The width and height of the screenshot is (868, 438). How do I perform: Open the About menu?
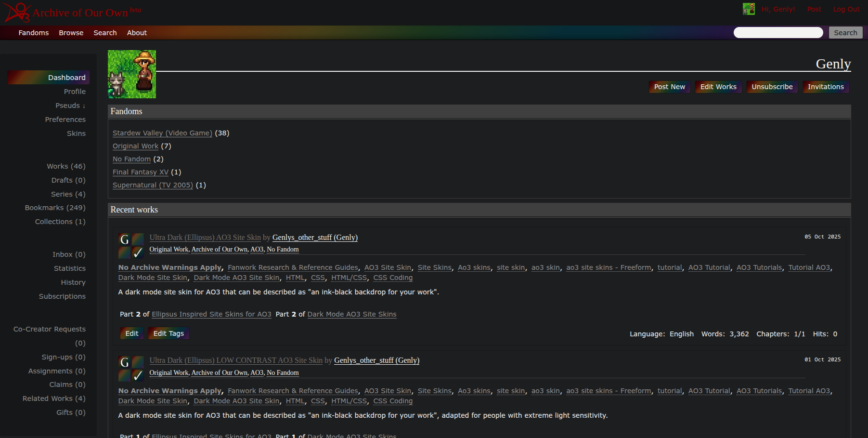click(x=137, y=33)
